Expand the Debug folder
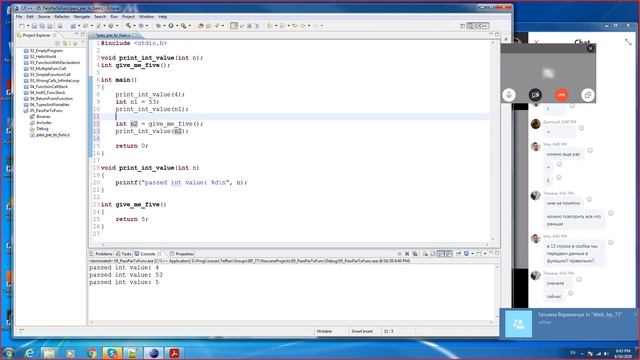Viewport: 640px width, 360px height. tap(39, 129)
